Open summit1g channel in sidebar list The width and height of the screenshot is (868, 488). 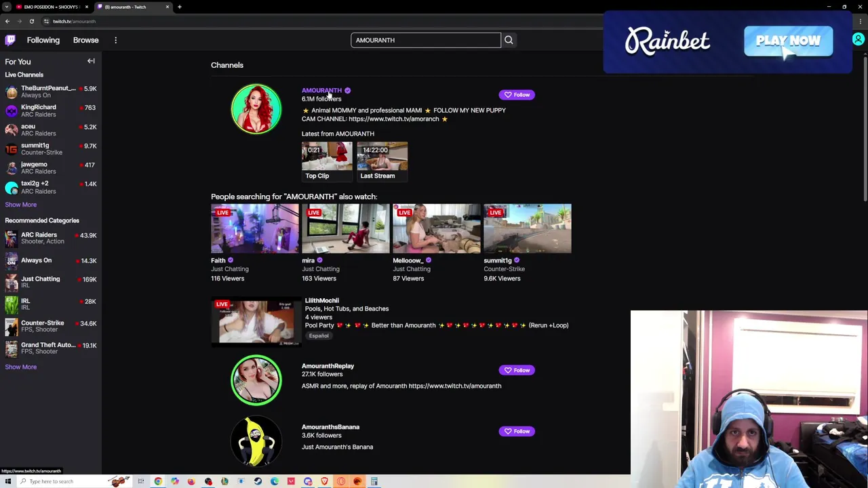click(51, 148)
